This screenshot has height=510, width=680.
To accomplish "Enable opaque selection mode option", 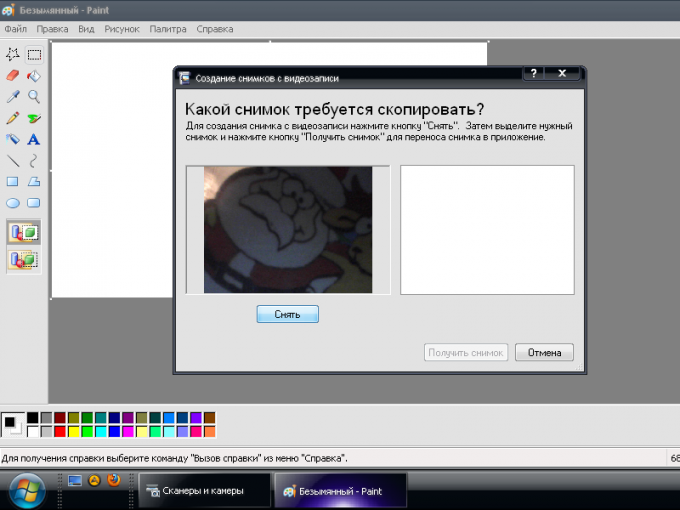I will coord(24,232).
